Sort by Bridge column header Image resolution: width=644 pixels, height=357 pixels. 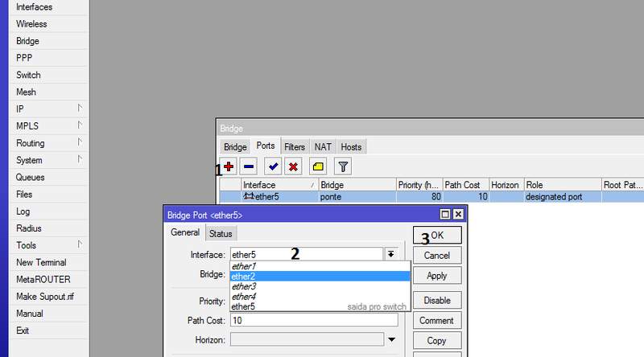point(357,185)
